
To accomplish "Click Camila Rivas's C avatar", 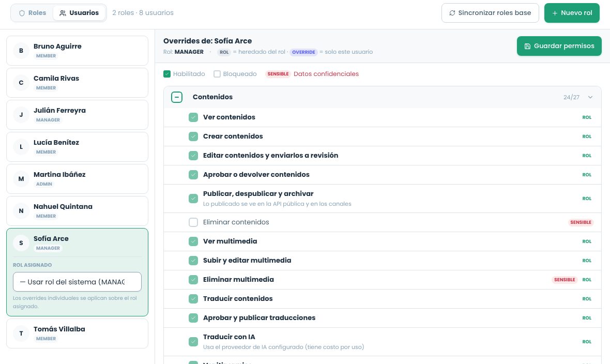I will click(21, 83).
